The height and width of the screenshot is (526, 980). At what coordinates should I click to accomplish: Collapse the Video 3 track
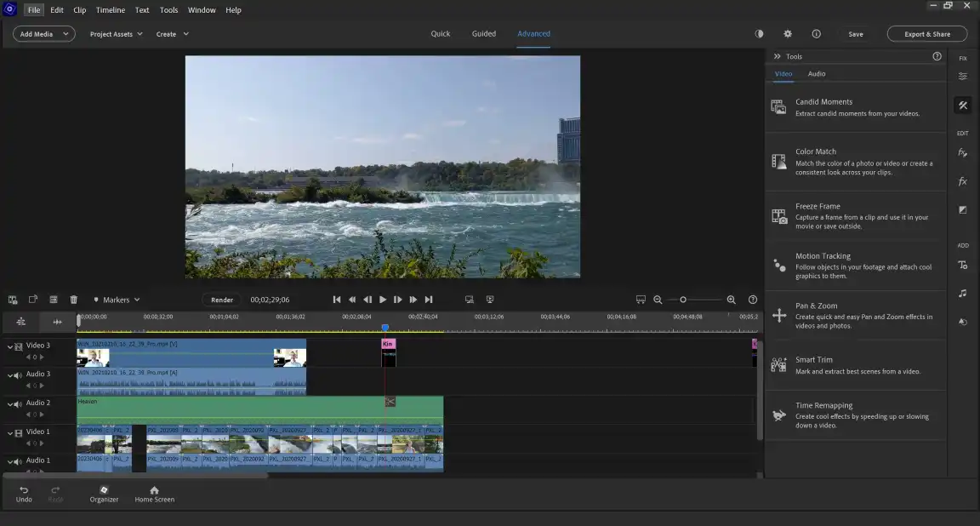click(9, 346)
